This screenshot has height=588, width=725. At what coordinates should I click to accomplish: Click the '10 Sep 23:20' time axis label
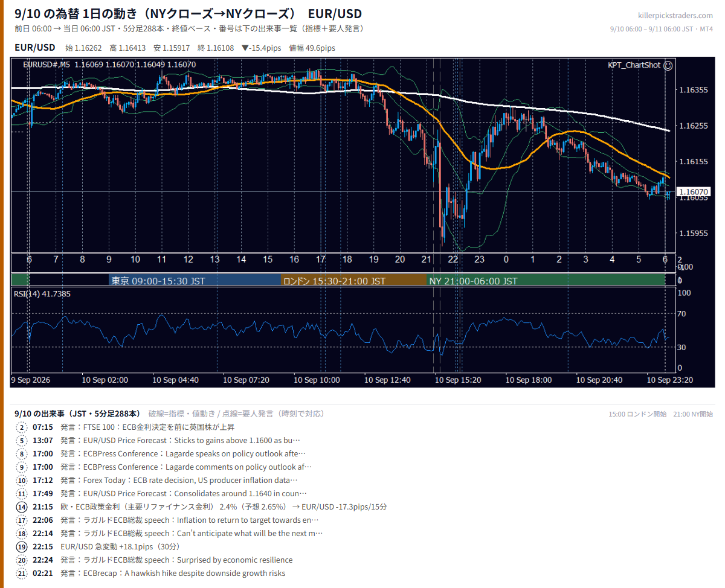(669, 380)
